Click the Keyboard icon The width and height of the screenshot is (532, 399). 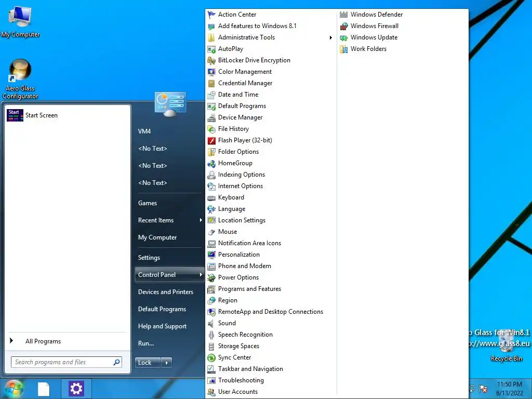211,197
